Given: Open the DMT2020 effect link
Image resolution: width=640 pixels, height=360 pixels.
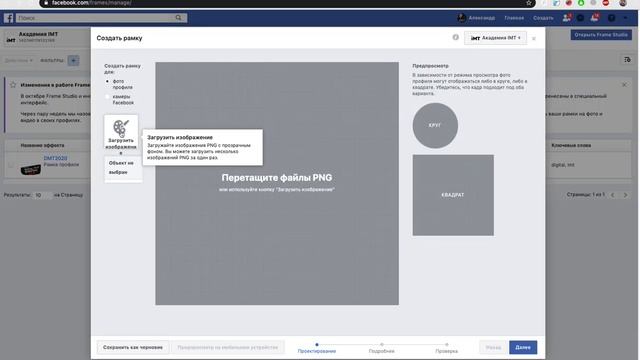Looking at the screenshot, I should 56,158.
